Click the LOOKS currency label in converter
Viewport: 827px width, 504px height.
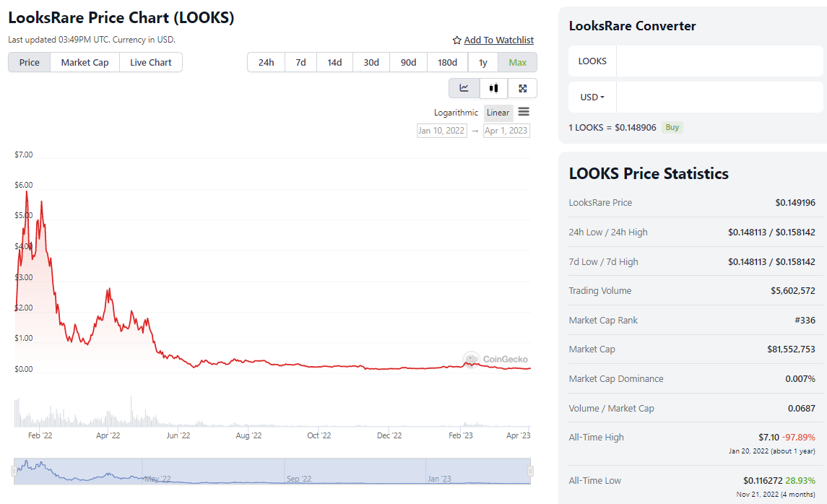click(592, 61)
